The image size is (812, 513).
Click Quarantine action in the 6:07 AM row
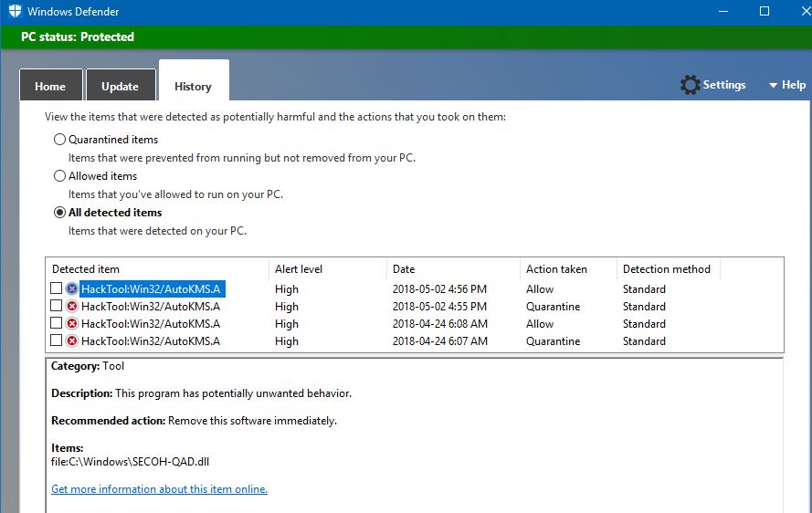tap(554, 341)
